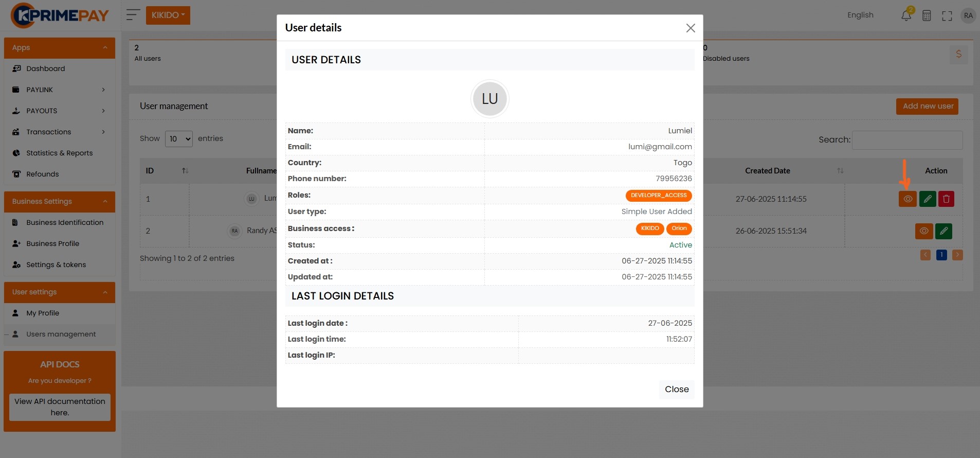Open Settings & tokens page
The height and width of the screenshot is (458, 980).
click(x=60, y=265)
